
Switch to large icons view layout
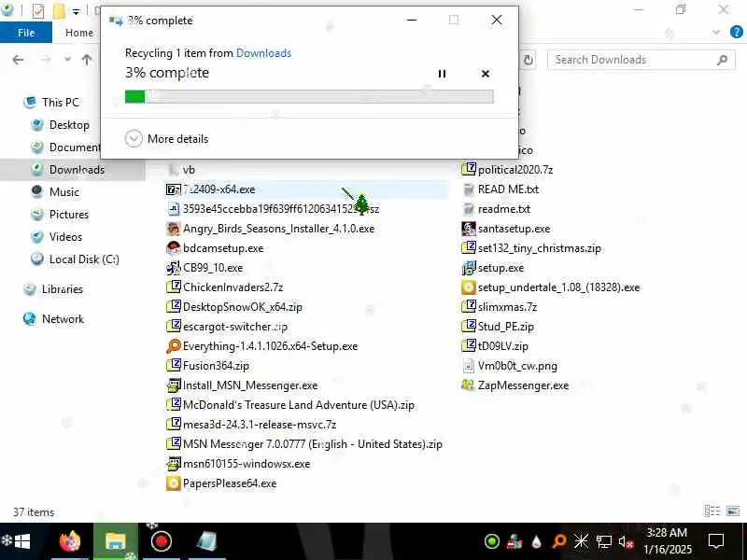733,511
